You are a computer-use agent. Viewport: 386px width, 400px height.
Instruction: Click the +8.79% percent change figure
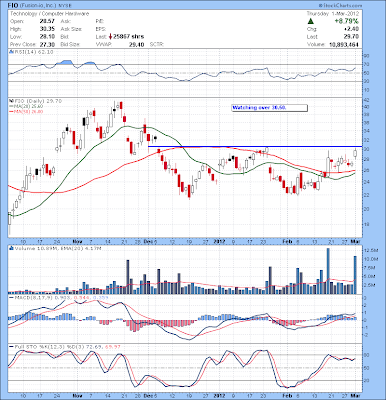point(347,21)
